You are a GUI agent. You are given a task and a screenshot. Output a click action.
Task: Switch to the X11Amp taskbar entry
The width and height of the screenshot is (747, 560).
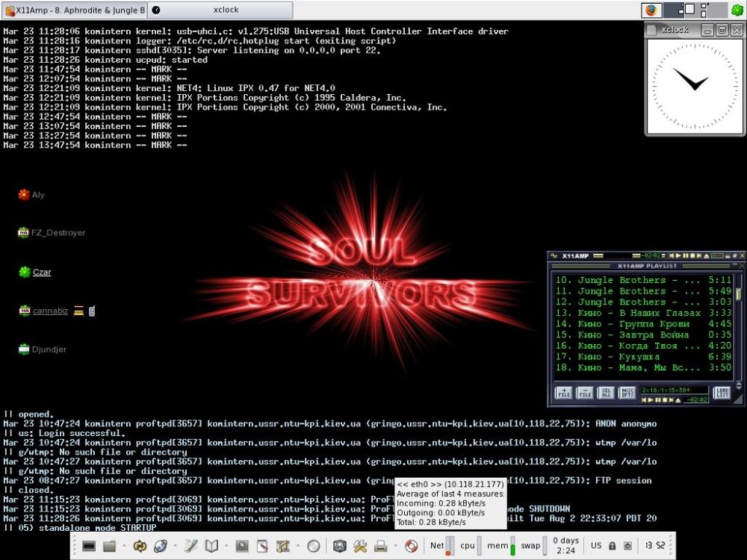pyautogui.click(x=74, y=10)
